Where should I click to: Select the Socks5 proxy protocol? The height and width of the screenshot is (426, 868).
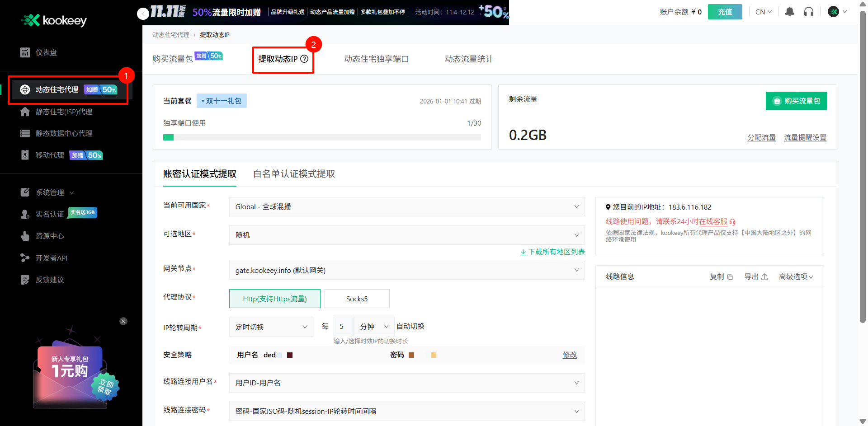(357, 299)
